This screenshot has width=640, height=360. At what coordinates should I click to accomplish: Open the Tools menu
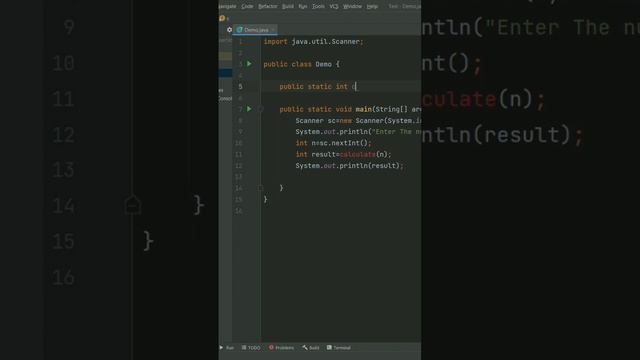pyautogui.click(x=318, y=7)
